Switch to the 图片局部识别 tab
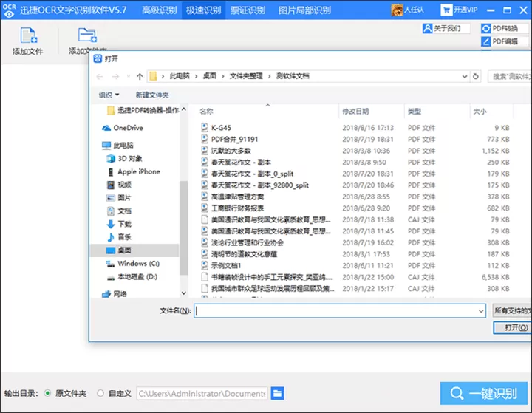Viewport: 532px width, 413px height. [x=304, y=10]
